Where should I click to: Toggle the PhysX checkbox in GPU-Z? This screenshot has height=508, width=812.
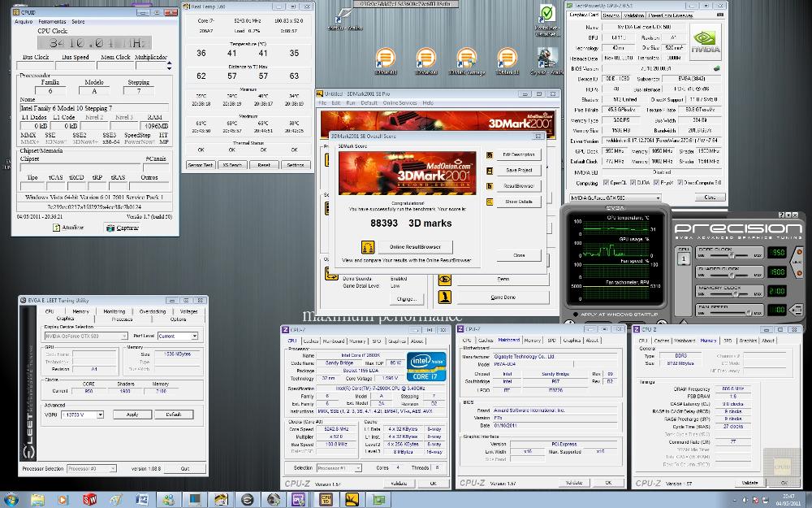657,183
